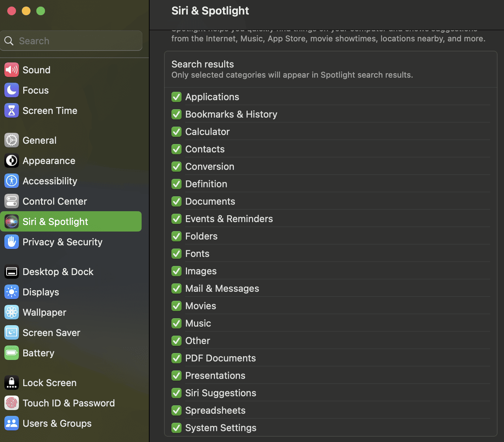
Task: Click the Sound speaker icon in sidebar
Action: (x=12, y=70)
